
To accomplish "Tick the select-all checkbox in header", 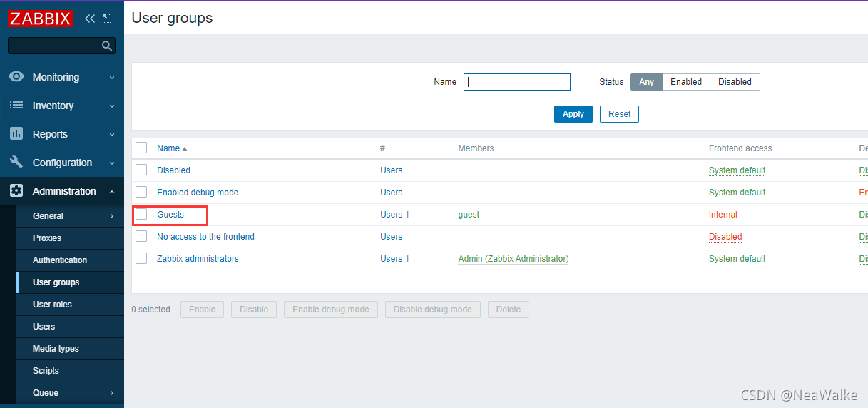I will point(141,148).
